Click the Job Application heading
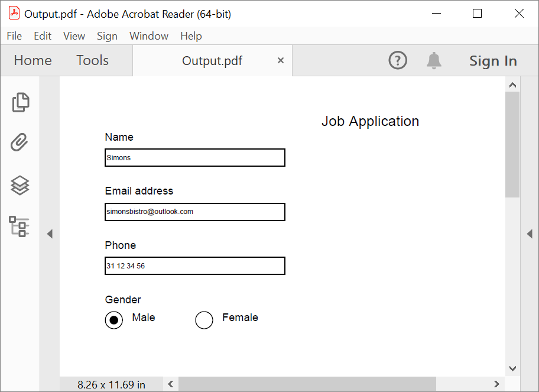 (x=370, y=121)
